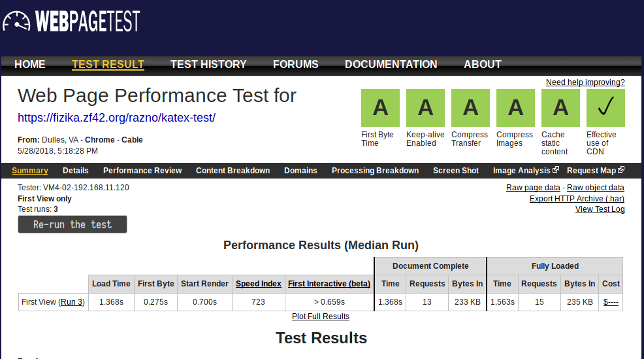Viewport: 644px width, 359px height.
Task: Click the Re-run the test button
Action: pos(72,224)
